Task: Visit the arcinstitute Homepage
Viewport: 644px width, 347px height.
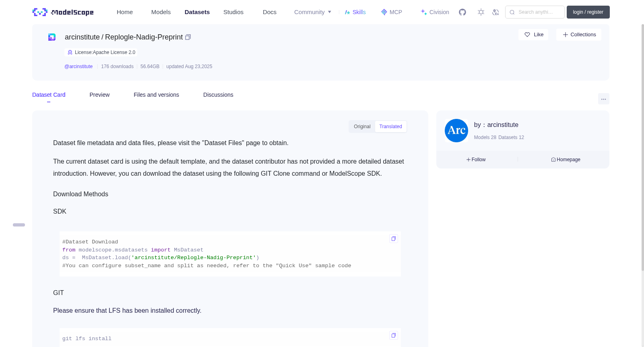Action: pos(566,160)
